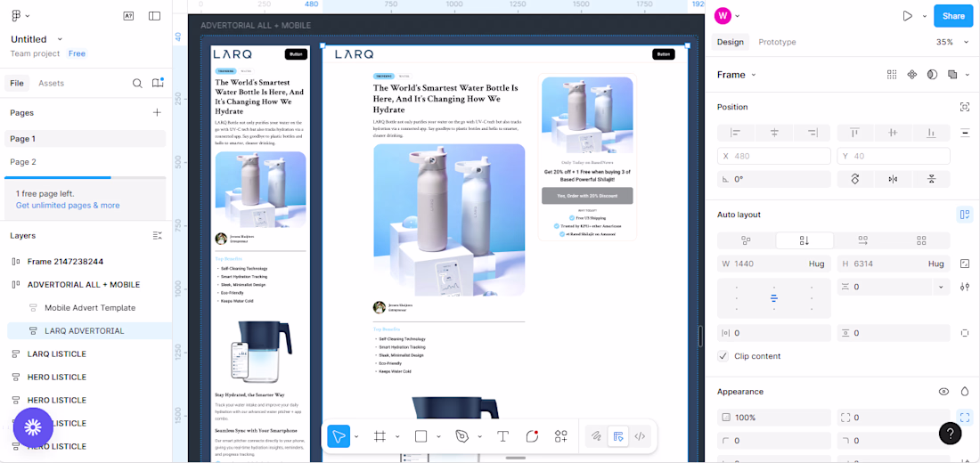Screen dimensions: 980x463
Task: Open present options chevron beside play
Action: pos(925,16)
